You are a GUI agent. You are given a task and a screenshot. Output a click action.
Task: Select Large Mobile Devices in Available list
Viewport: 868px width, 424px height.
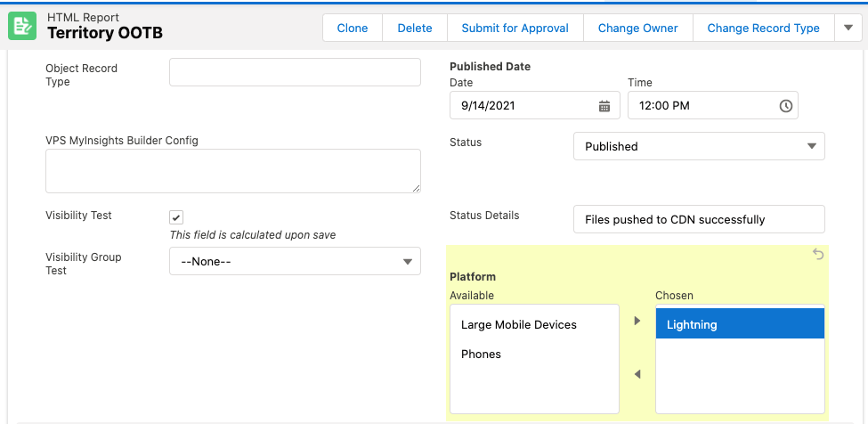pos(519,325)
